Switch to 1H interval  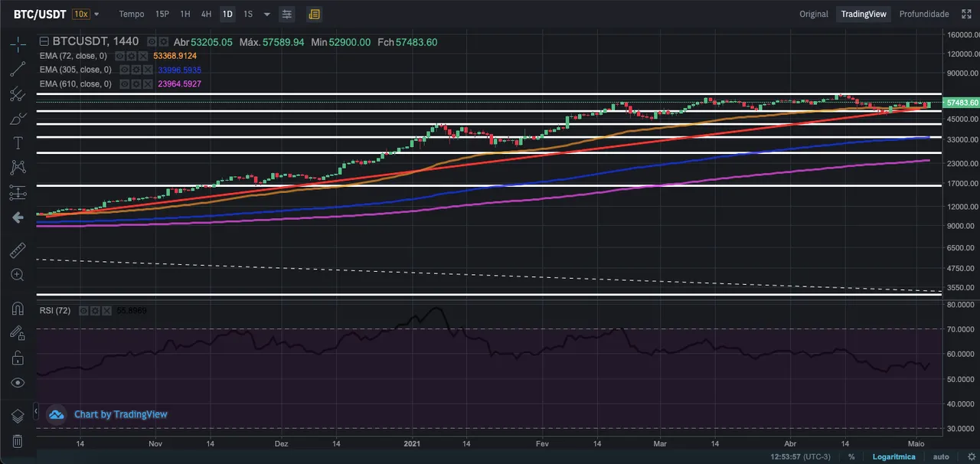coord(185,14)
